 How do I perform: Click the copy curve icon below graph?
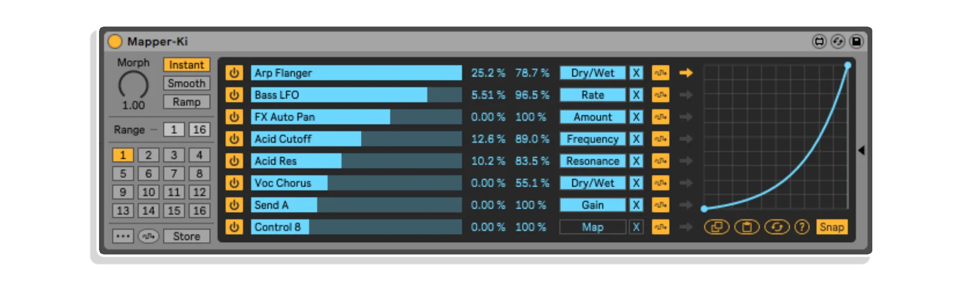[717, 227]
